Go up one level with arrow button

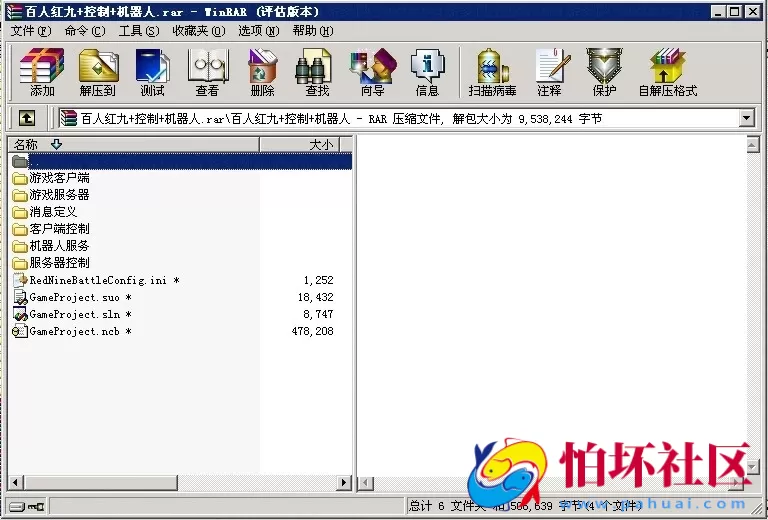(26, 118)
